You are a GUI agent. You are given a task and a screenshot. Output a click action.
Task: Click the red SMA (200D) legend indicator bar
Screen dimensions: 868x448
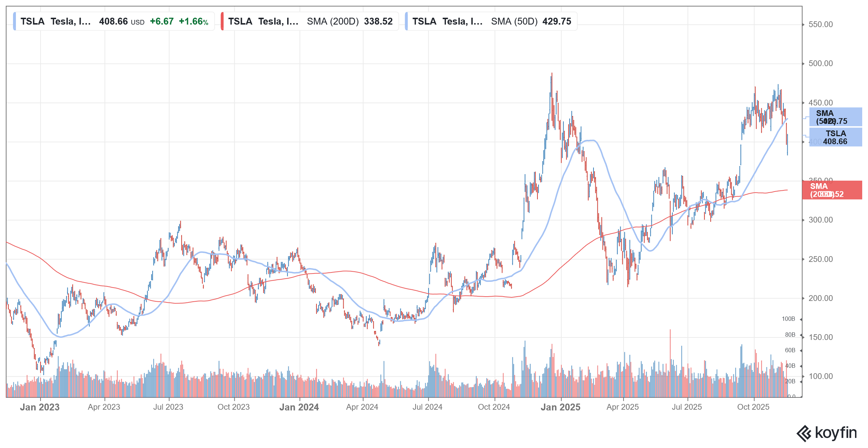tap(222, 22)
